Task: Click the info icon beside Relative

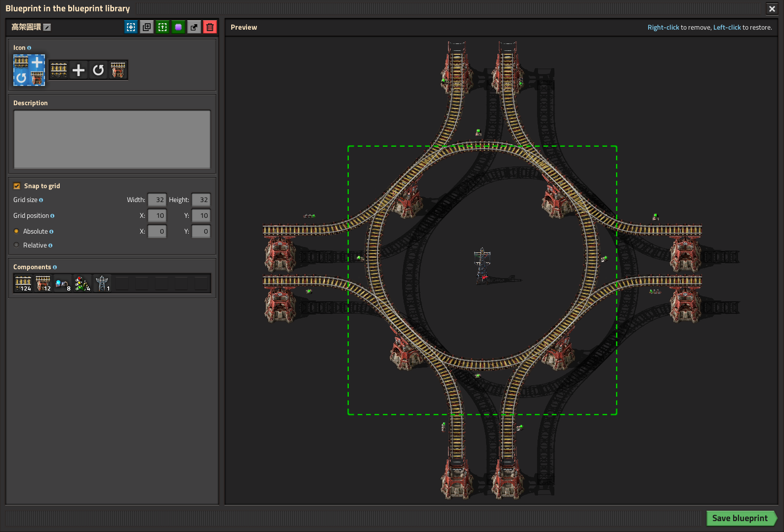Action: [50, 246]
